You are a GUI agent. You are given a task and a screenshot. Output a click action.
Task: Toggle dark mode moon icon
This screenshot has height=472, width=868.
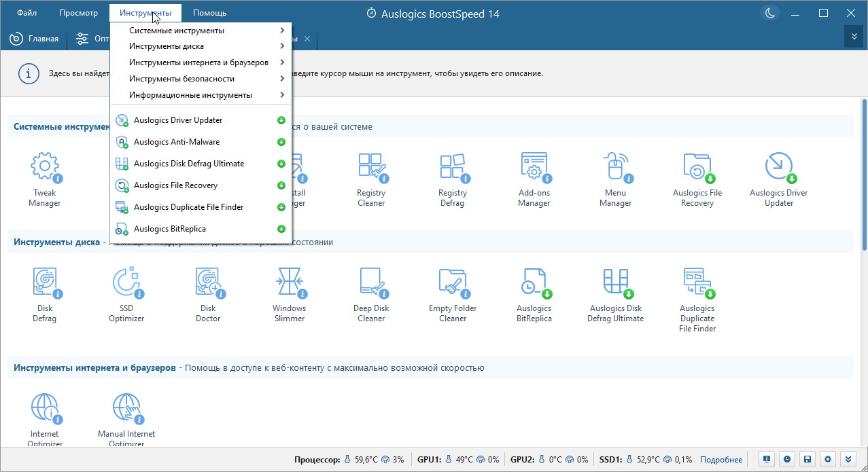pyautogui.click(x=769, y=13)
